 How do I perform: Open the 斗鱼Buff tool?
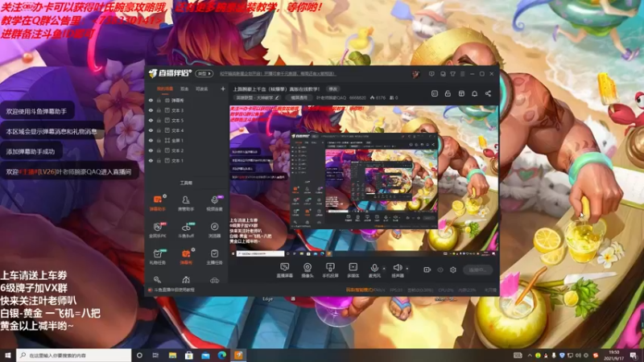[186, 230]
